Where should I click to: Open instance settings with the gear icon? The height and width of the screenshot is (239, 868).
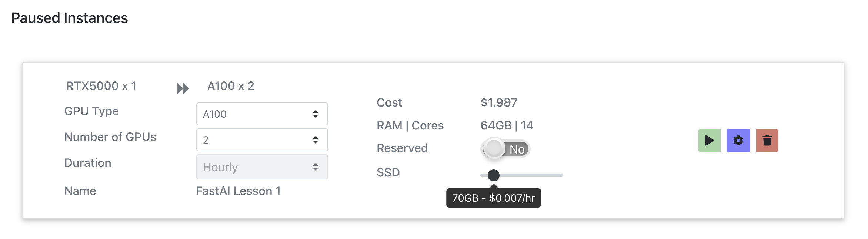coord(738,141)
